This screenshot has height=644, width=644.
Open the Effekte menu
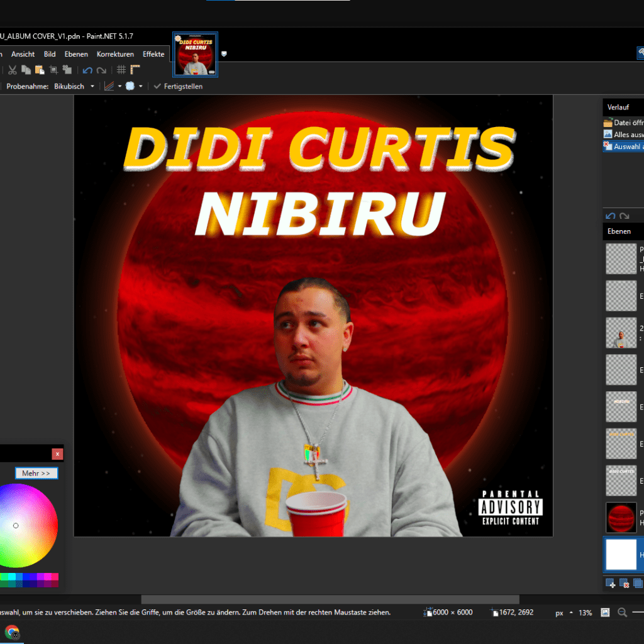[x=153, y=54]
